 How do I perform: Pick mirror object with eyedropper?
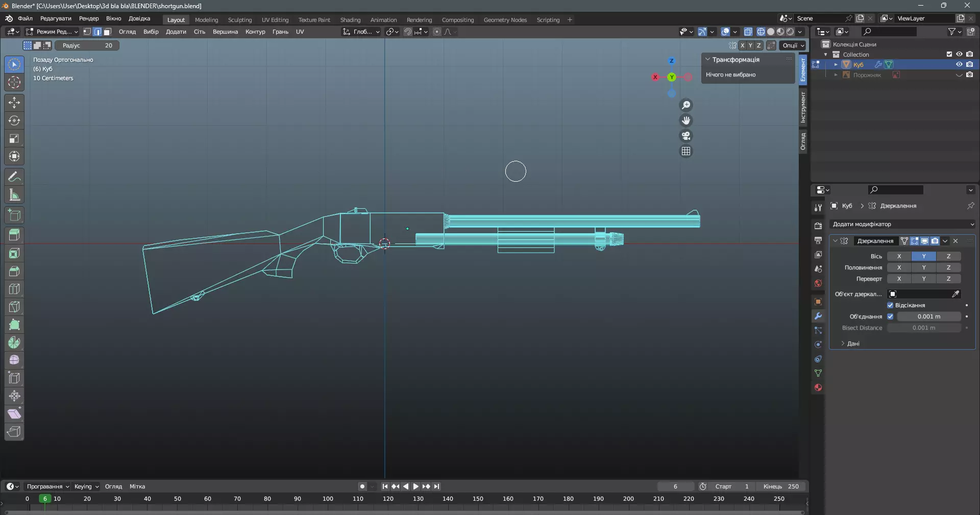coord(955,294)
